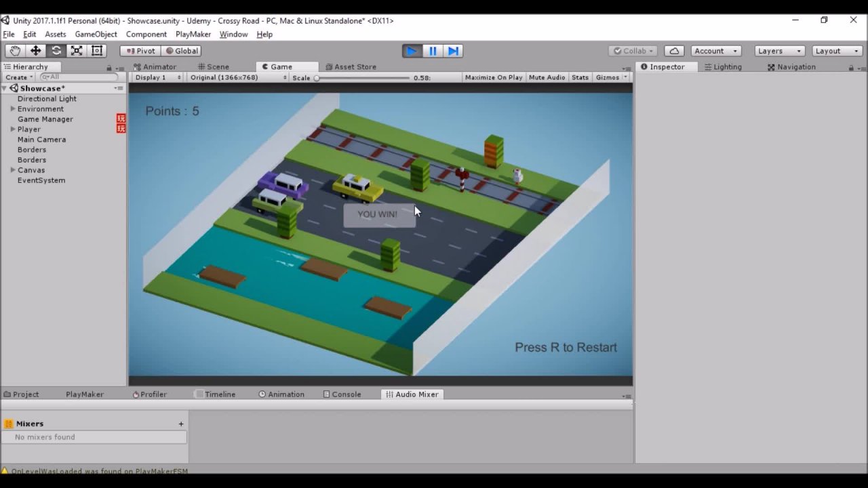
Task: Select Directional Light in Hierarchy
Action: 47,98
